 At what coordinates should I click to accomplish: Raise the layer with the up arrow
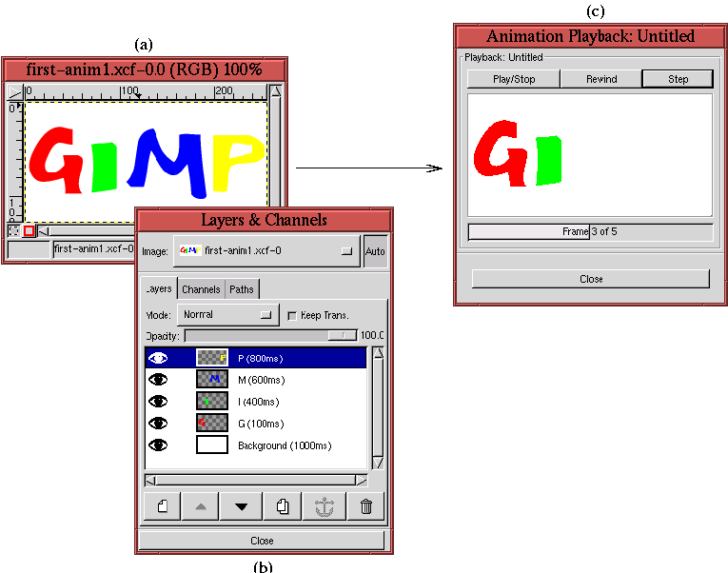click(x=200, y=506)
